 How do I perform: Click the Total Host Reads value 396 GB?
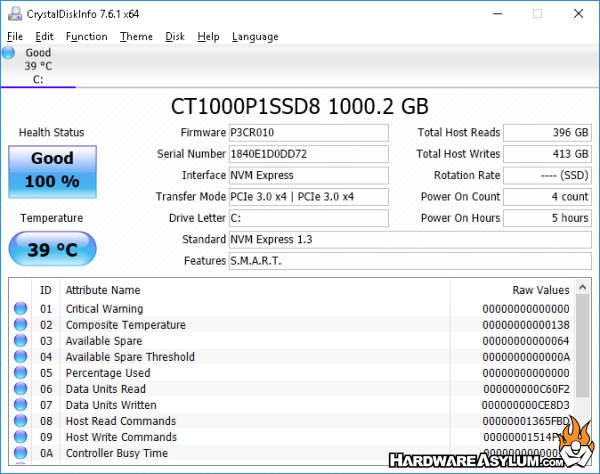pyautogui.click(x=548, y=133)
